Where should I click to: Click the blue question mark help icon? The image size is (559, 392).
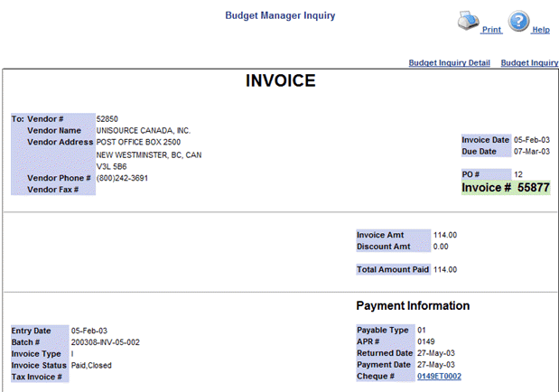pyautogui.click(x=518, y=21)
